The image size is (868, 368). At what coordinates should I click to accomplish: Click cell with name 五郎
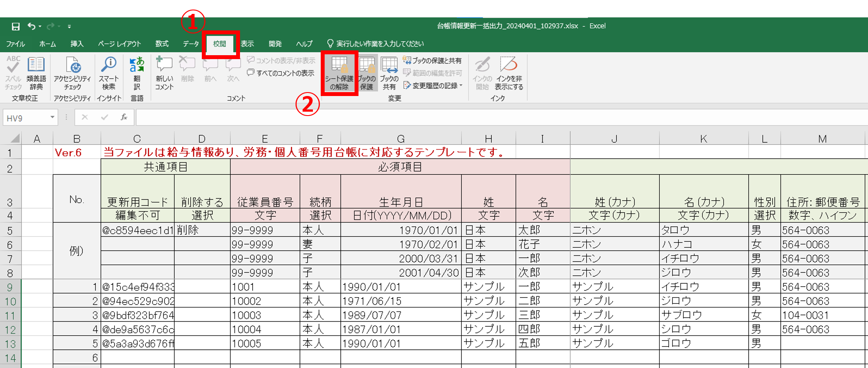point(543,344)
